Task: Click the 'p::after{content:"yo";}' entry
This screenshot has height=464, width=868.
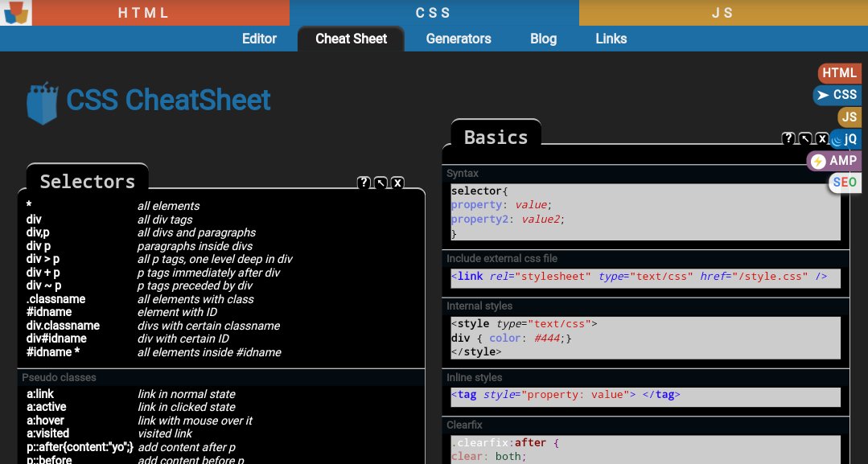Action: click(80, 447)
